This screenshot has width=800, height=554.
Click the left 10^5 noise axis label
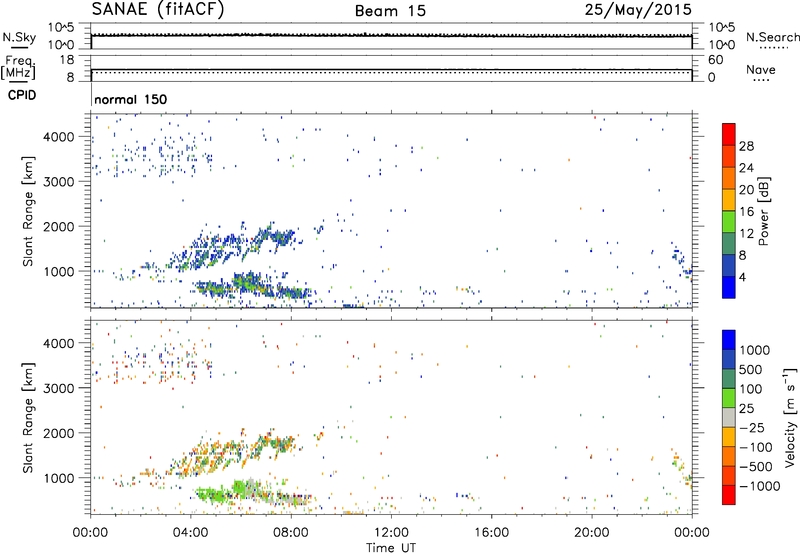(61, 28)
